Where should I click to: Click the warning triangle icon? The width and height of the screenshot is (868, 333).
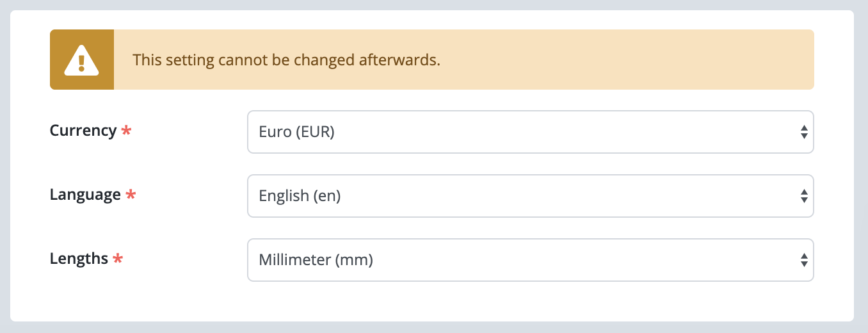(81, 60)
